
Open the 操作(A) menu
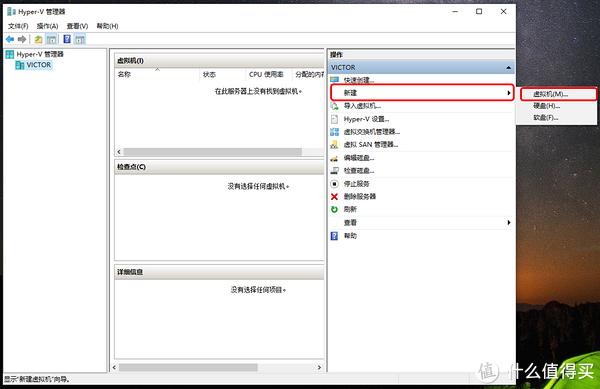pyautogui.click(x=47, y=26)
